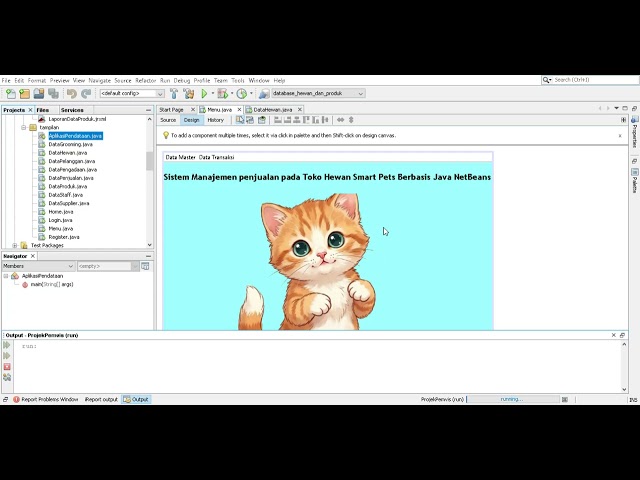Image resolution: width=640 pixels, height=480 pixels.
Task: Click Change Vertical Resizability icon
Action: pyautogui.click(x=351, y=120)
